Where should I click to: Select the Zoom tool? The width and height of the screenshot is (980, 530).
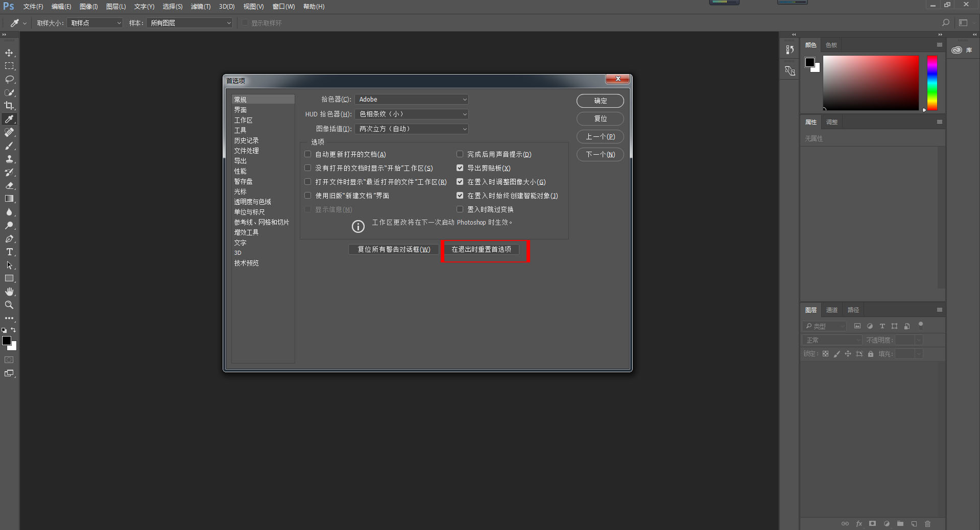click(9, 305)
